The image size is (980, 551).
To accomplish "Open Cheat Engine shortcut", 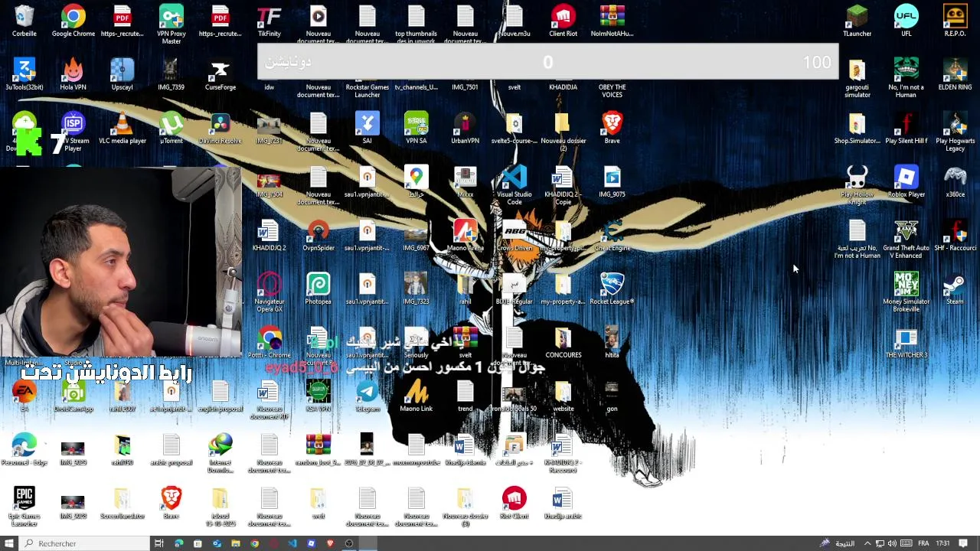I will click(612, 235).
